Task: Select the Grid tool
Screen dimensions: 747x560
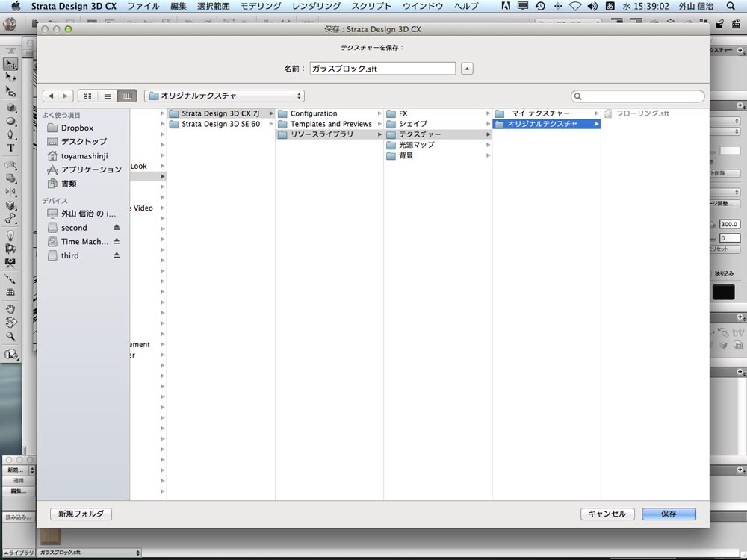Action: point(10,293)
